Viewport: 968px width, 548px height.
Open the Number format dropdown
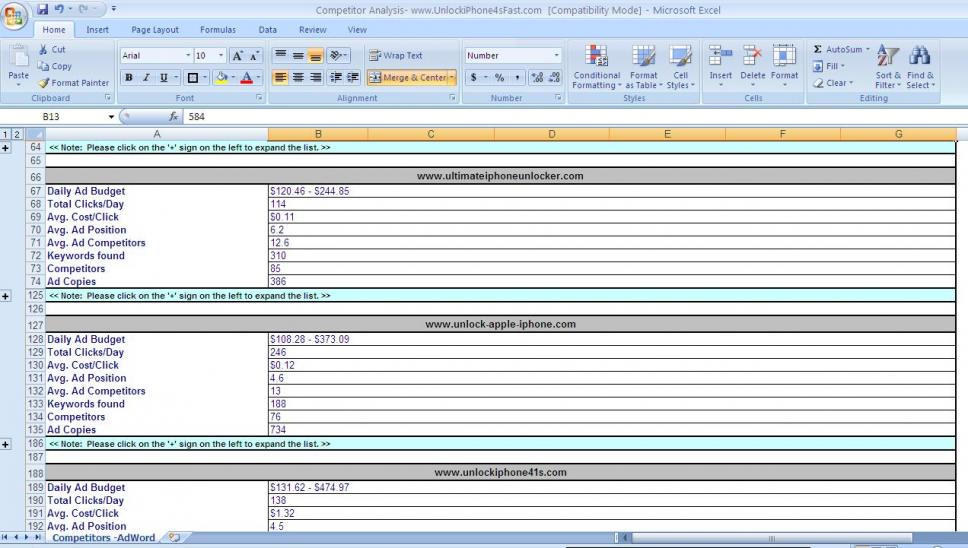tap(556, 56)
